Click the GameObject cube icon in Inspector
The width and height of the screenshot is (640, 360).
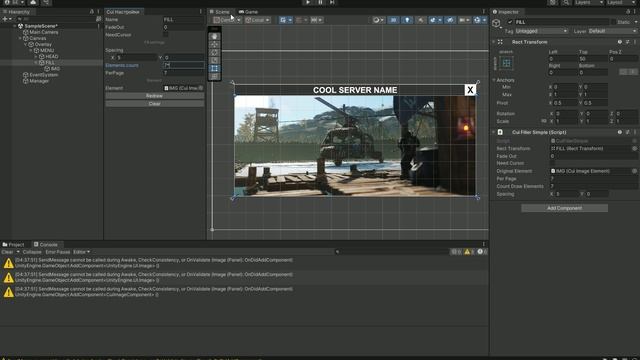click(496, 23)
